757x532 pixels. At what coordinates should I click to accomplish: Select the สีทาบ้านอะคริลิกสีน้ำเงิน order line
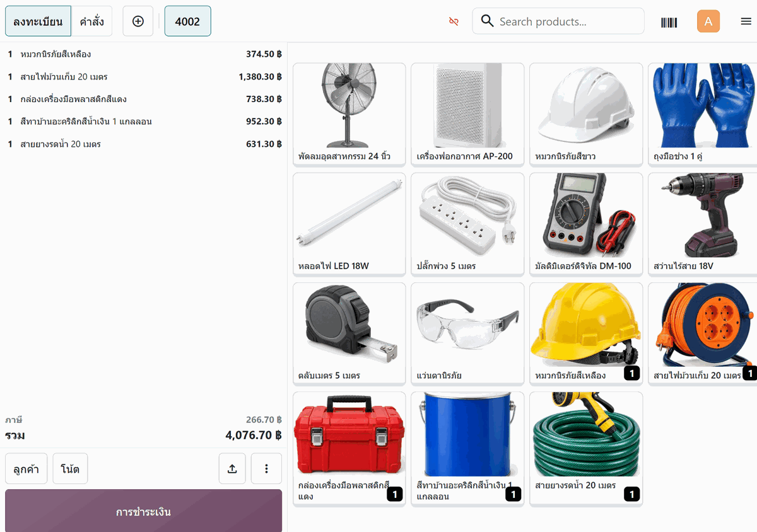144,122
